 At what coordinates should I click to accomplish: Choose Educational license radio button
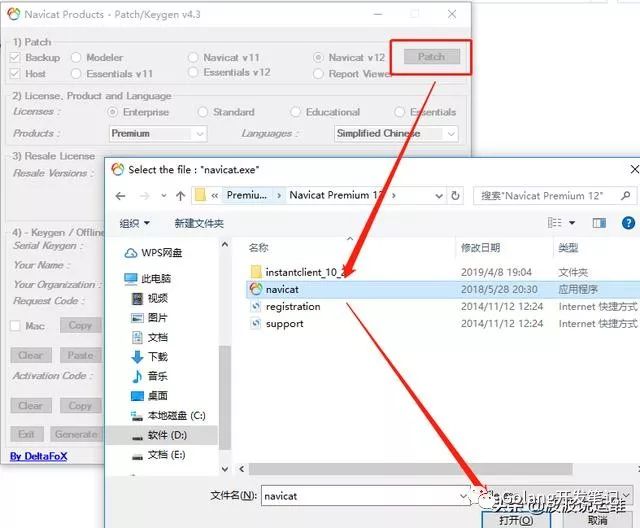296,112
